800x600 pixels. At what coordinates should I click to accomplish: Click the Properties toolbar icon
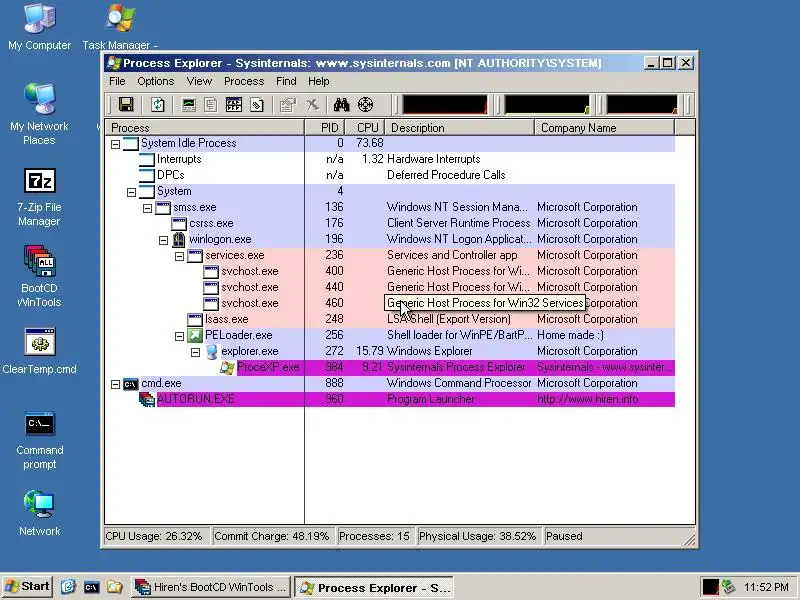pyautogui.click(x=288, y=105)
